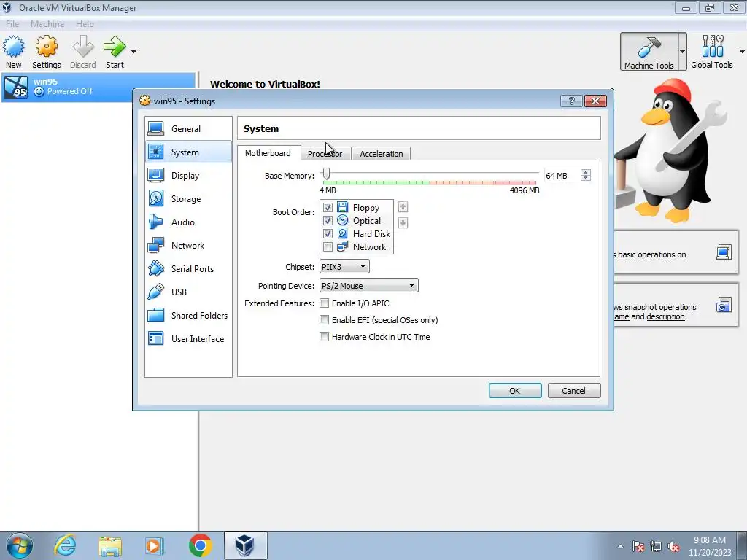Uncheck Optical in the boot order
The image size is (747, 560).
(328, 220)
